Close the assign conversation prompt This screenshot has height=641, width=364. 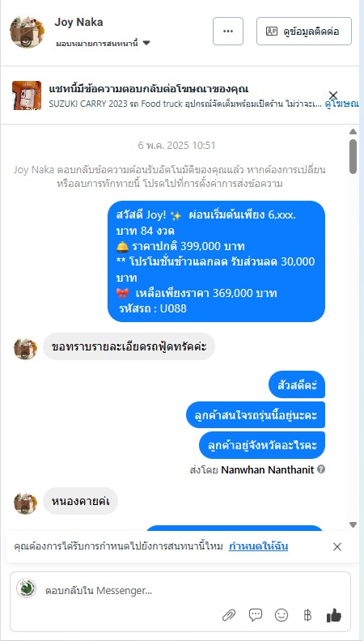click(337, 546)
